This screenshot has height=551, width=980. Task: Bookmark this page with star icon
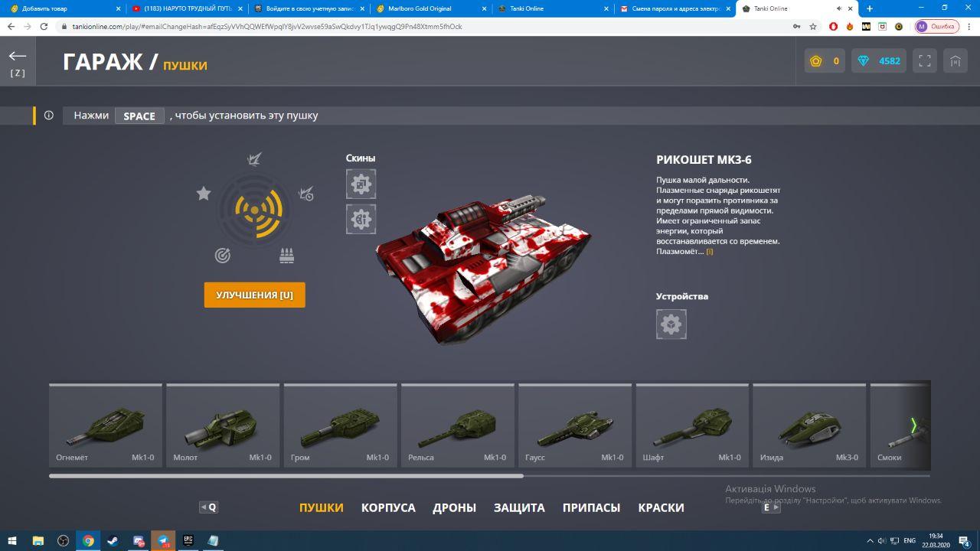click(x=813, y=26)
